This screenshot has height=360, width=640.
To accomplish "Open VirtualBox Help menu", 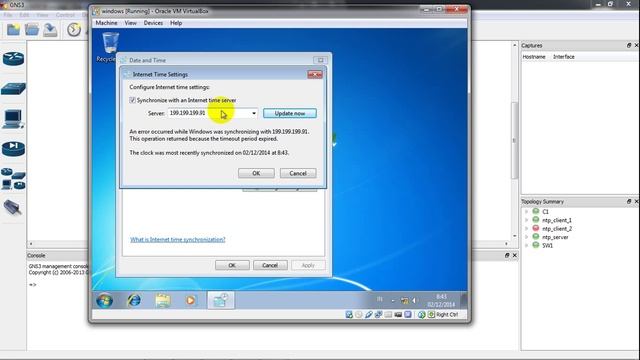I will tap(176, 23).
